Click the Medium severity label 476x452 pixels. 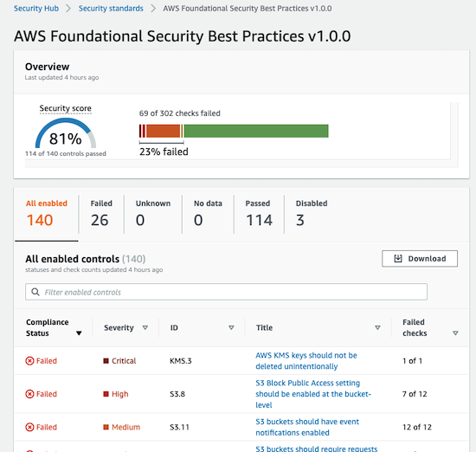[x=126, y=427]
